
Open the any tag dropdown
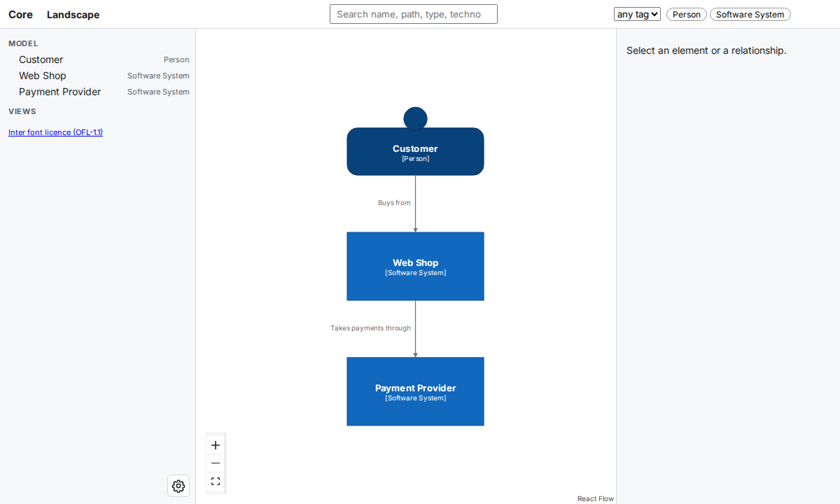pyautogui.click(x=637, y=14)
